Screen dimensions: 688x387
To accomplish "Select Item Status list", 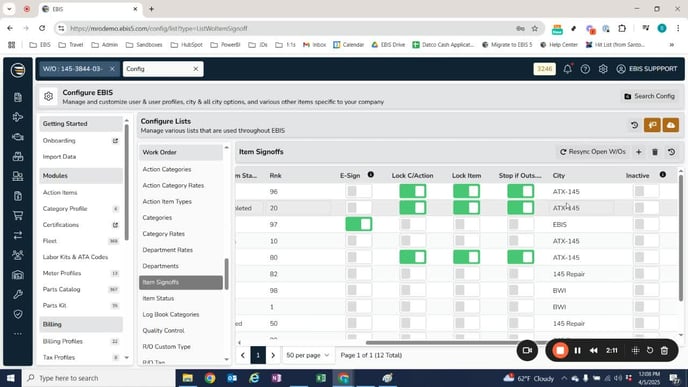I will pos(158,298).
